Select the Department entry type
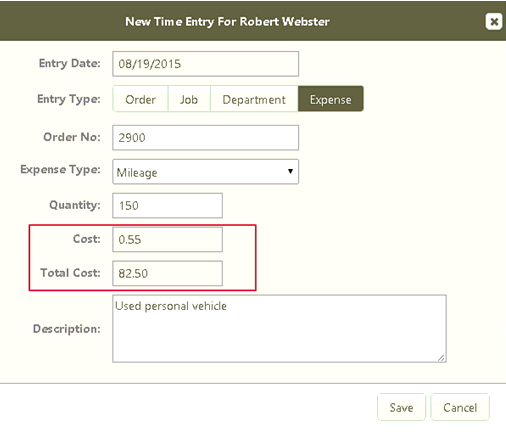 click(254, 99)
